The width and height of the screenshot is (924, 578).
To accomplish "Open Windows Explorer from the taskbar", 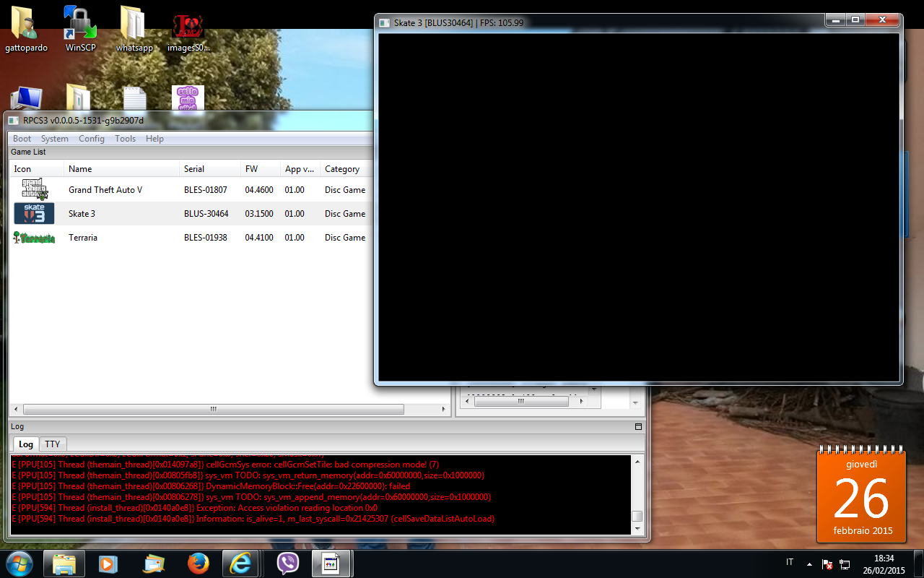I will 64,564.
